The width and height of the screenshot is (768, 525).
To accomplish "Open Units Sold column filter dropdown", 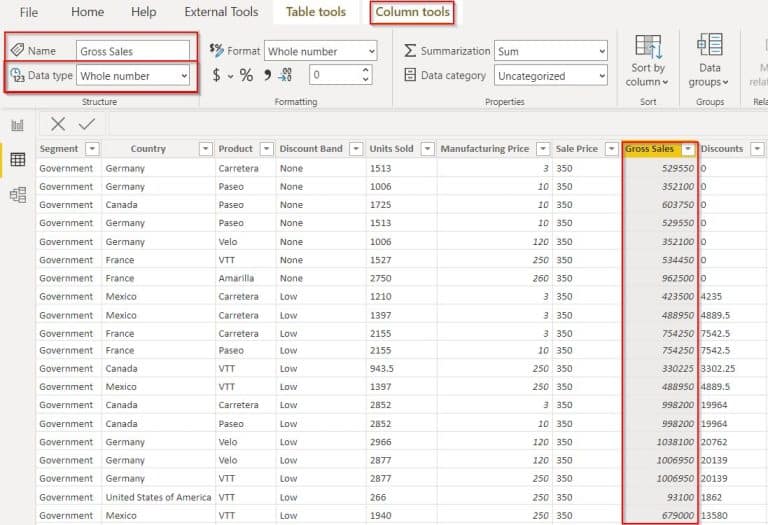I will 428,148.
